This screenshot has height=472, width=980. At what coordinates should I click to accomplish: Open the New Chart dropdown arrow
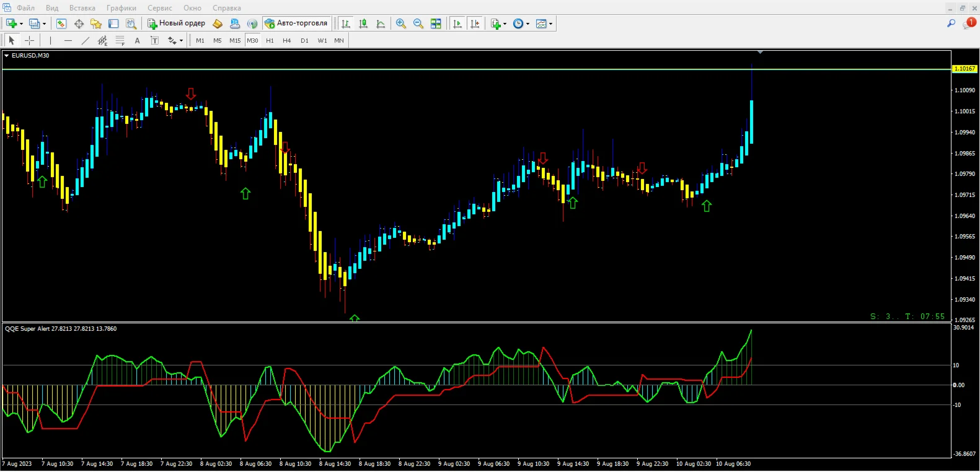coord(22,24)
